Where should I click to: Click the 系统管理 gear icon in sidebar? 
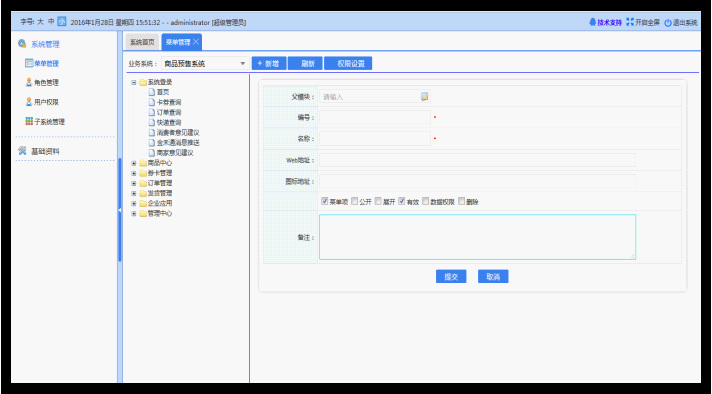click(22, 44)
